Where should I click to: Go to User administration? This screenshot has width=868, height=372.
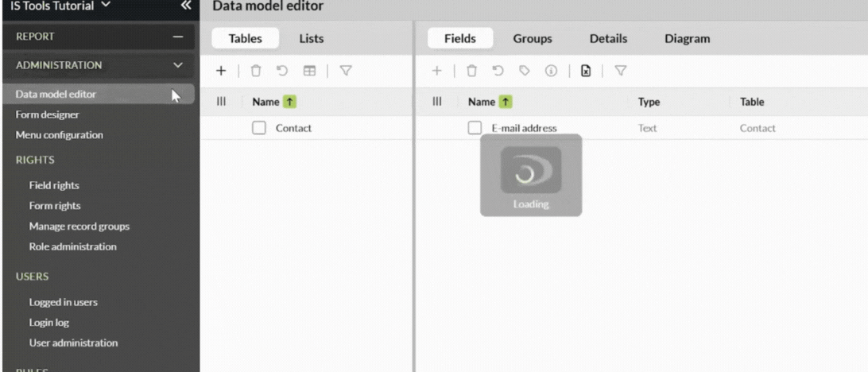point(73,343)
